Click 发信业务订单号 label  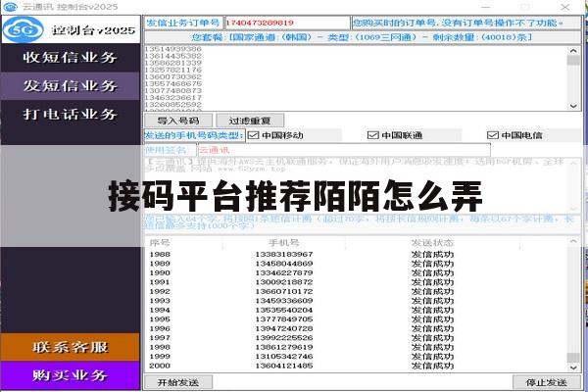pyautogui.click(x=183, y=23)
